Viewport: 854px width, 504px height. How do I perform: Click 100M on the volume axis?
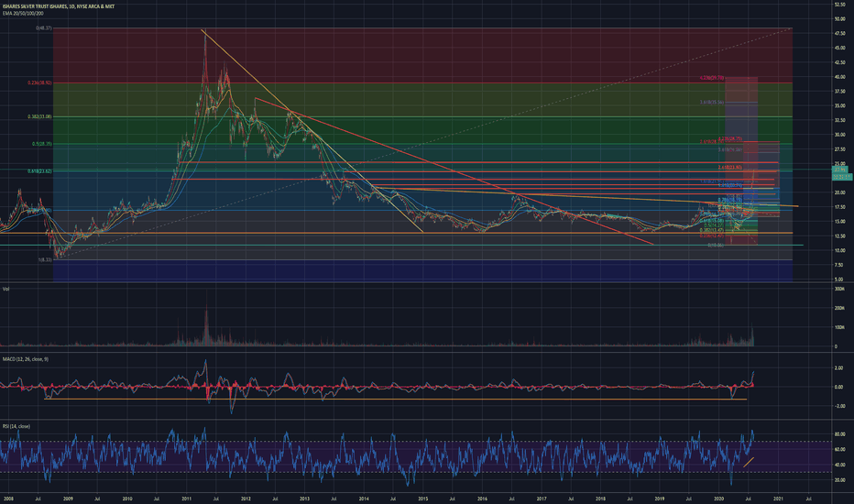[x=839, y=327]
